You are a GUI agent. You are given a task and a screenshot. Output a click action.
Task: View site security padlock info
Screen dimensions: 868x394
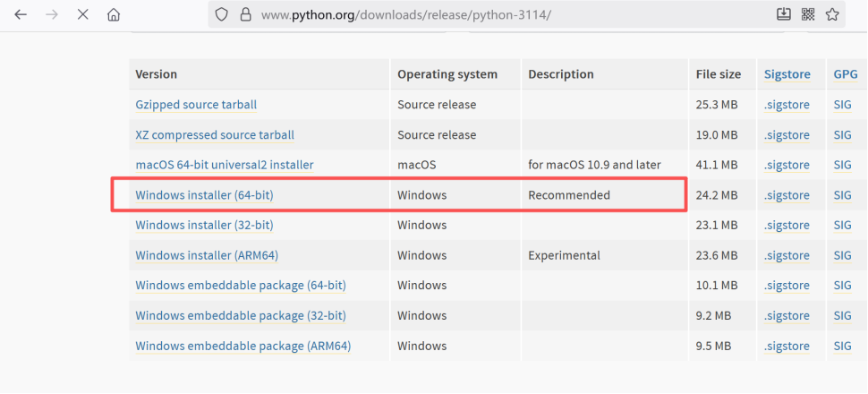245,14
